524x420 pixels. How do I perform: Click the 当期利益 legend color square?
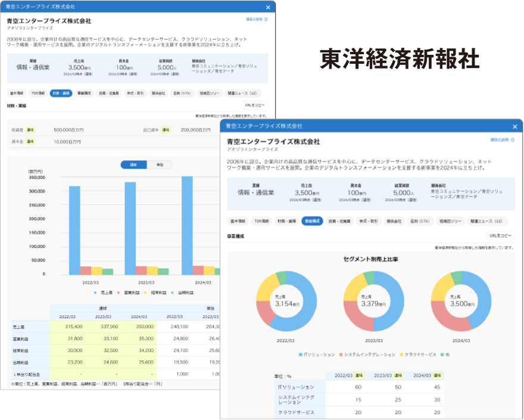pyautogui.click(x=171, y=292)
